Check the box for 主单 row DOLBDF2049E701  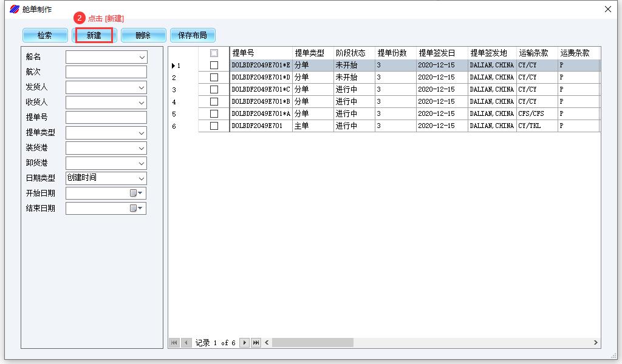pyautogui.click(x=214, y=126)
